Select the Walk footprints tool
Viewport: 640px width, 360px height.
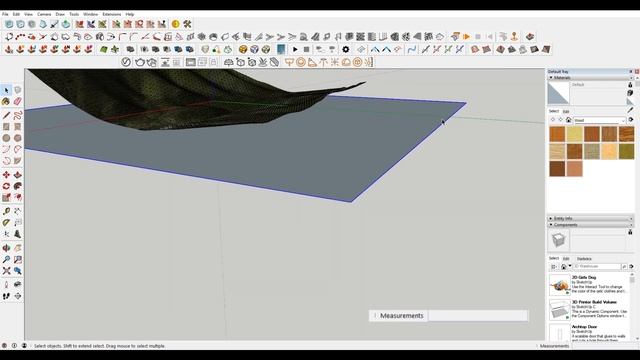click(6, 296)
